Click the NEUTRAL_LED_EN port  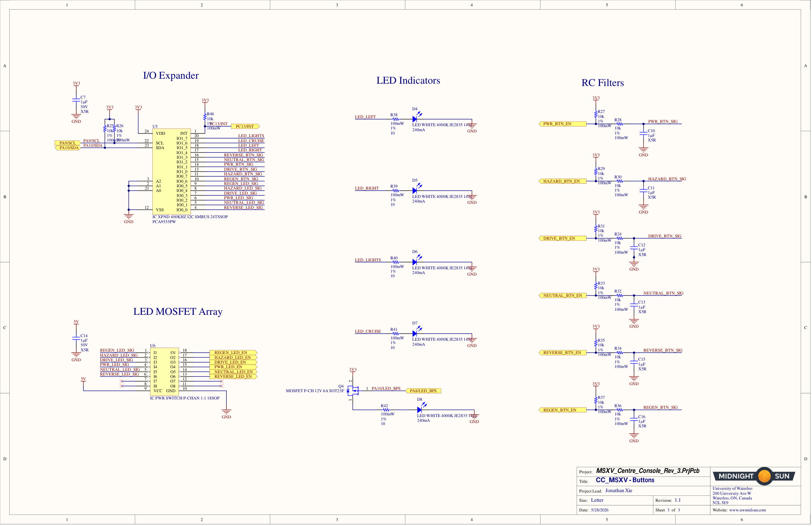[233, 372]
